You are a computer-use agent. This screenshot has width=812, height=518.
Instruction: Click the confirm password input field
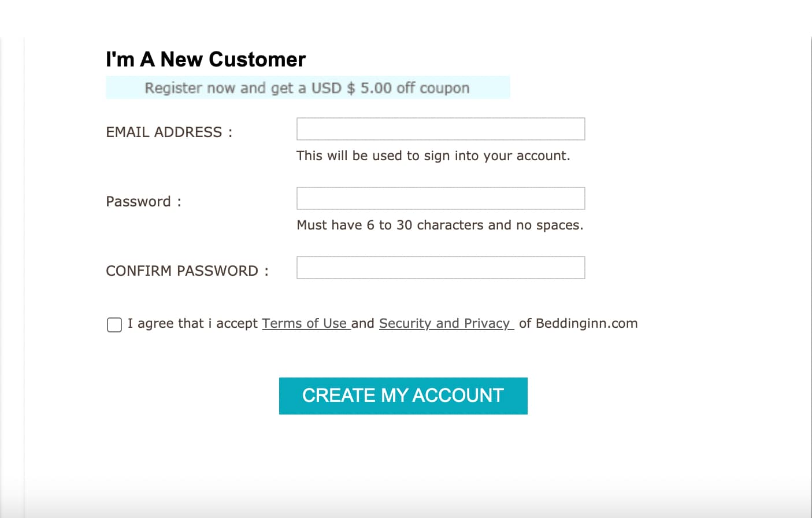point(440,267)
